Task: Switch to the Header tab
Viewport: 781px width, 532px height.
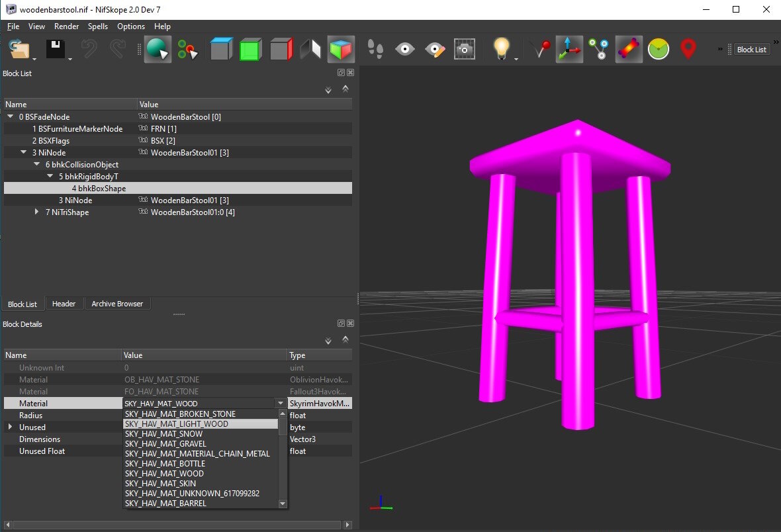Action: coord(64,304)
